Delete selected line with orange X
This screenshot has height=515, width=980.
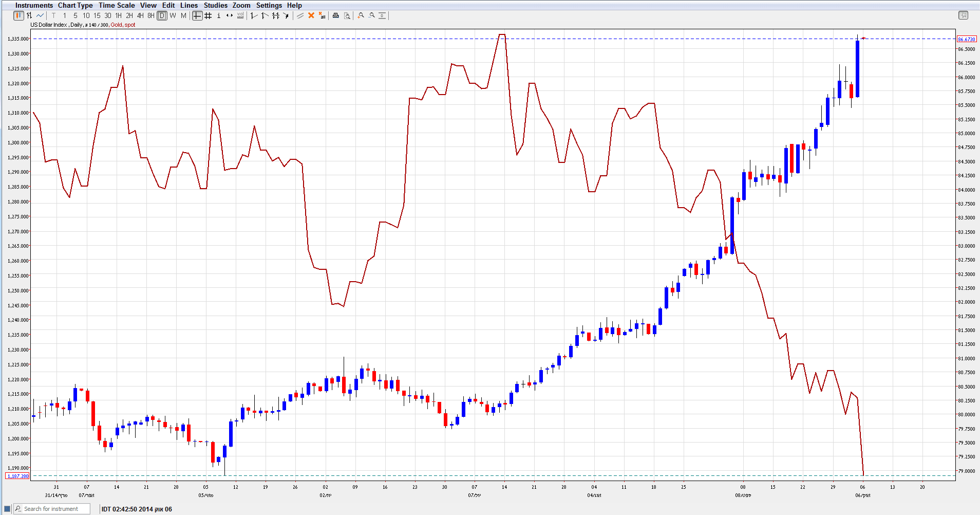pyautogui.click(x=311, y=15)
